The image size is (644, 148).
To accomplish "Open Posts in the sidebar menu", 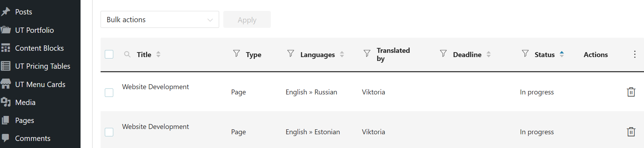I will 24,12.
